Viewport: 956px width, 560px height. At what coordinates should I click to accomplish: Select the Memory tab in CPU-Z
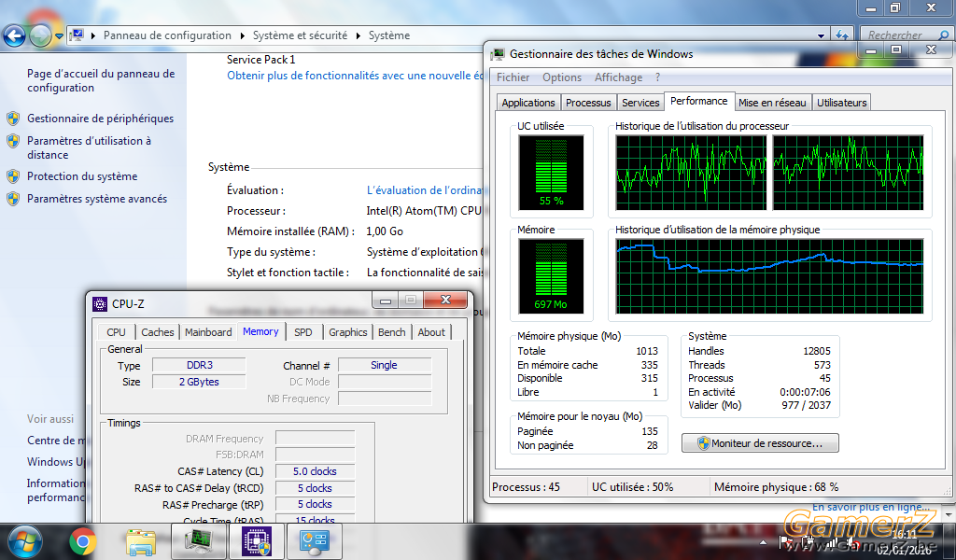260,331
